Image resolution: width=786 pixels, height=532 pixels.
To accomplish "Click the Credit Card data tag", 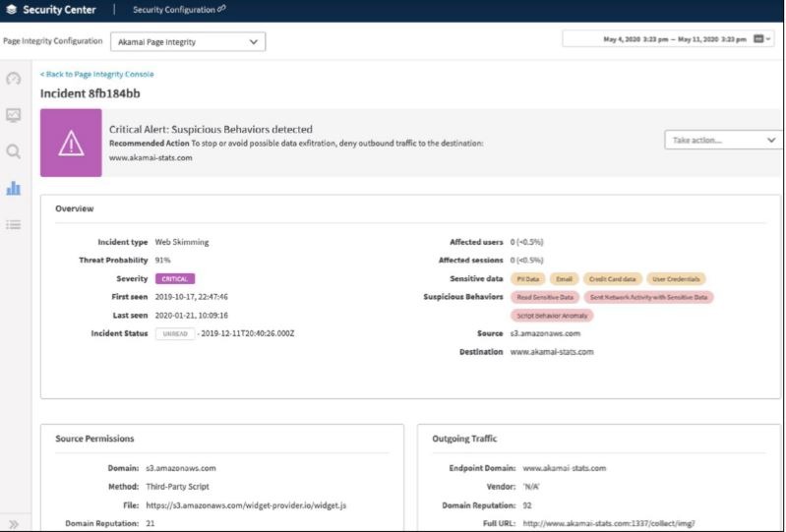I will [x=612, y=279].
